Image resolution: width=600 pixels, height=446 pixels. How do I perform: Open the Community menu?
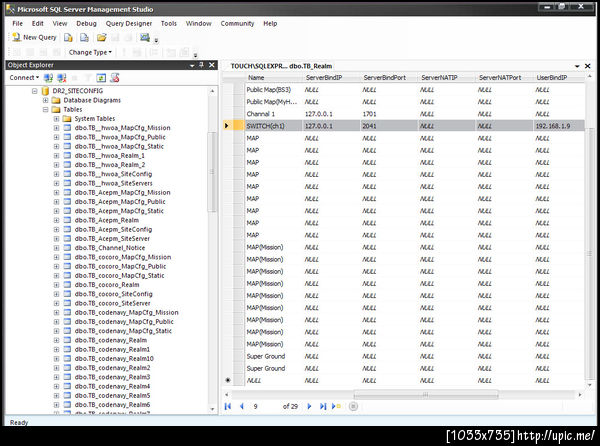point(237,23)
